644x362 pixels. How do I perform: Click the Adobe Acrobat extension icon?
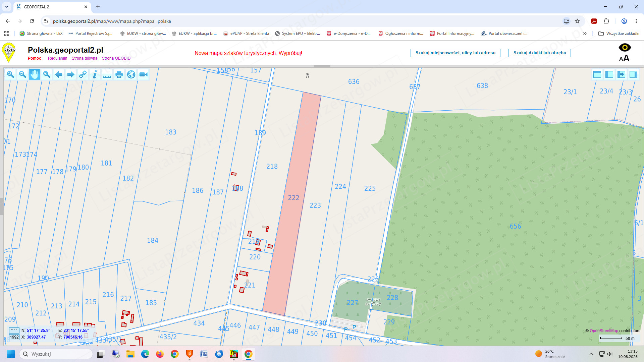(x=594, y=21)
